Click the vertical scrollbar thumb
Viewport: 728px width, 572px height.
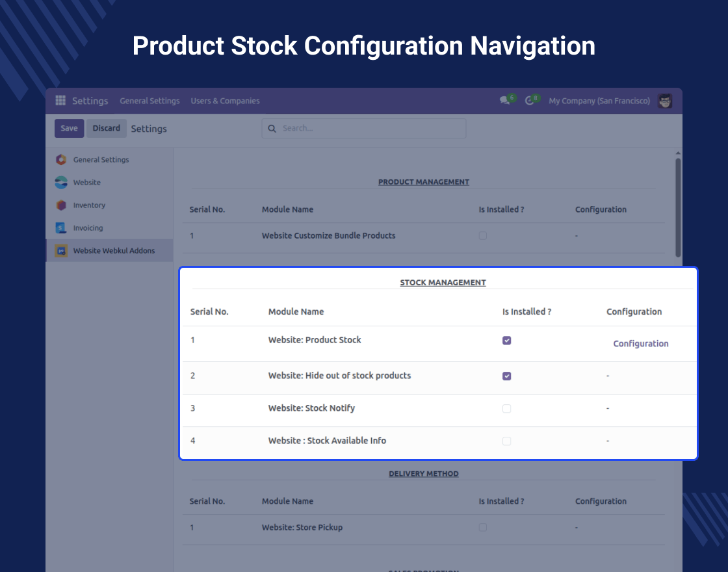[678, 207]
